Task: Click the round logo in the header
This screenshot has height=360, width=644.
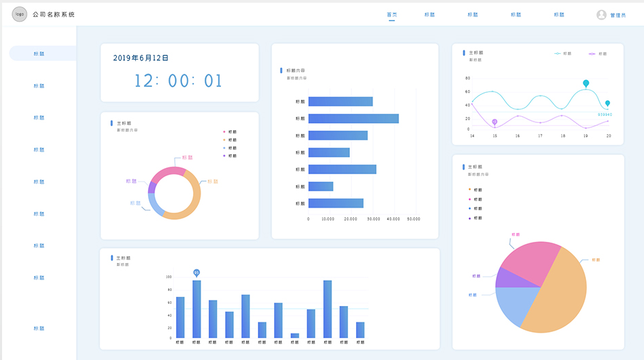Action: pos(19,14)
